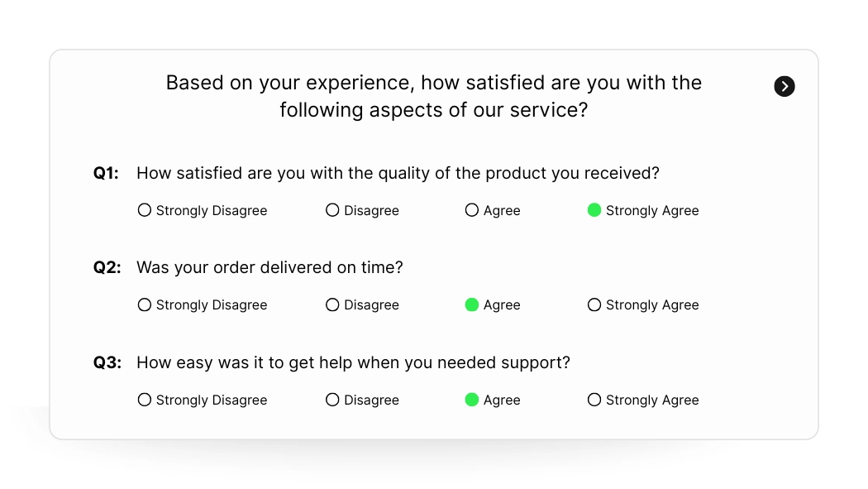Select Strongly Agree for Q3

594,400
